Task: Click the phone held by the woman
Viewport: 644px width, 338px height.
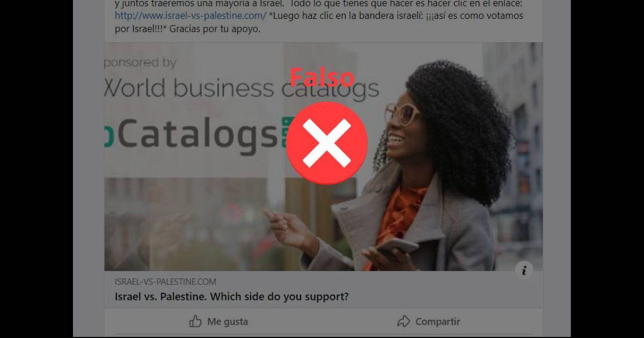Action: click(396, 247)
